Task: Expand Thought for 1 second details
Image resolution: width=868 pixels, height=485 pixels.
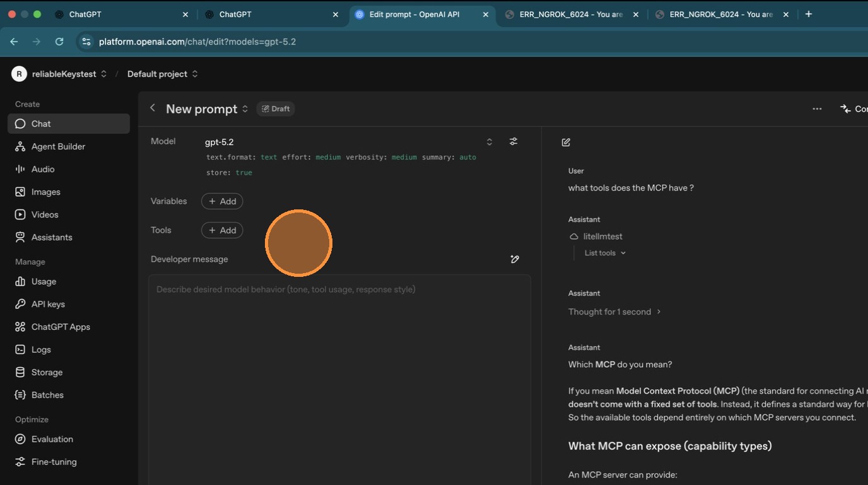Action: click(614, 312)
